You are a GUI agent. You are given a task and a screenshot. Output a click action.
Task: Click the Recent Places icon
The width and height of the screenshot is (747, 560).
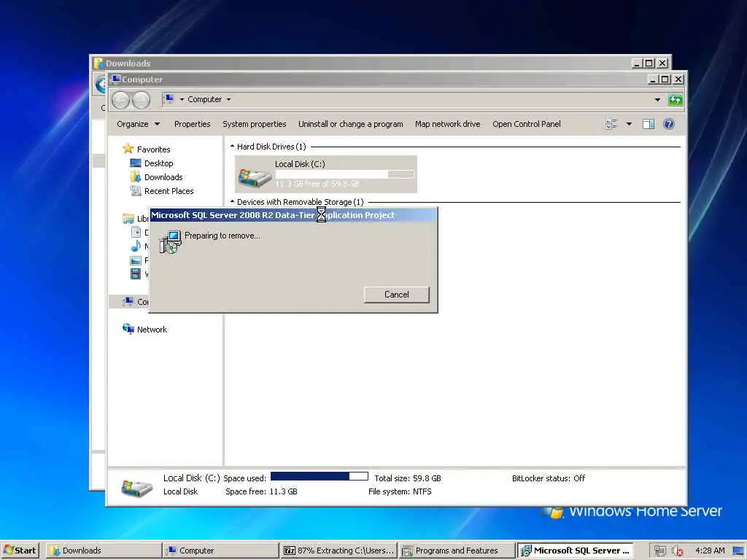[135, 190]
